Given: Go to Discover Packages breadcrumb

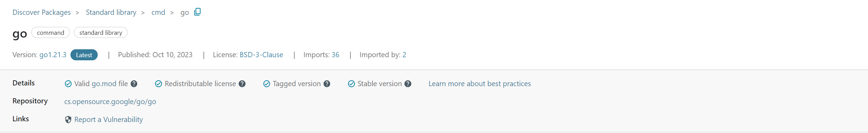Looking at the screenshot, I should [42, 12].
